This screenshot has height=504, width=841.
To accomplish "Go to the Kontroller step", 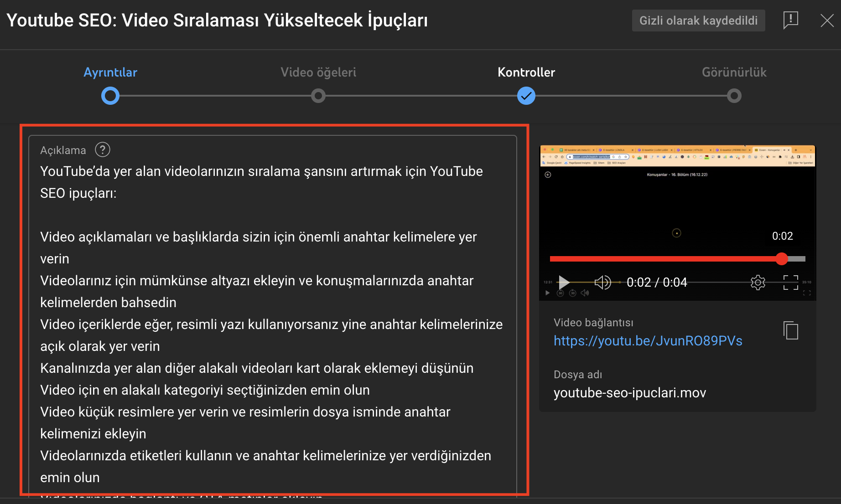I will click(526, 72).
